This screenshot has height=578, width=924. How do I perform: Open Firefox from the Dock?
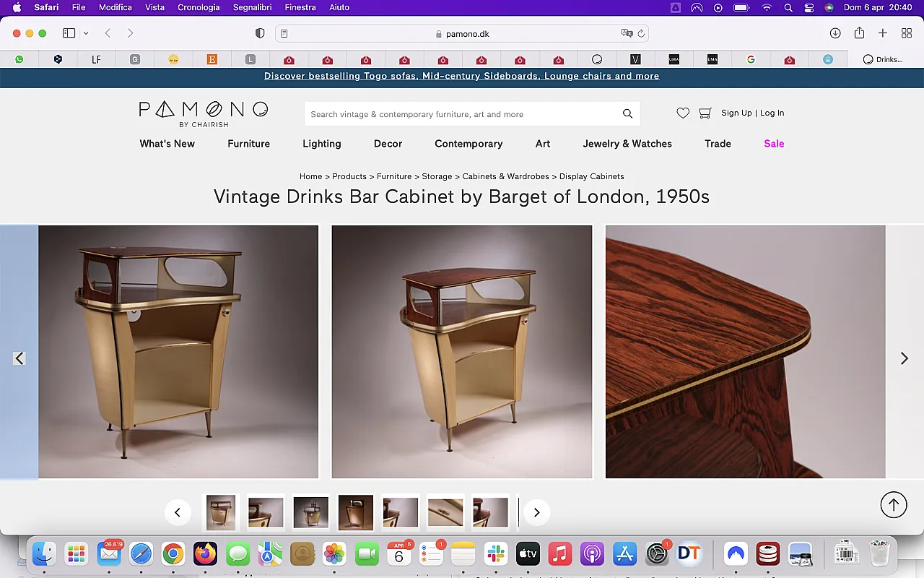tap(205, 554)
